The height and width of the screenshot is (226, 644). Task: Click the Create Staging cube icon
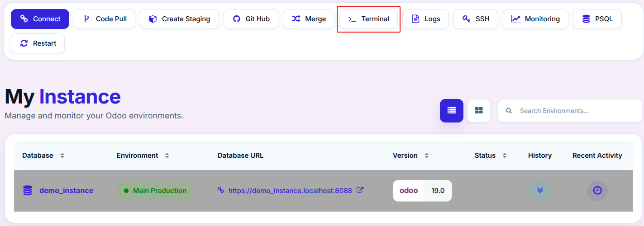tap(153, 19)
